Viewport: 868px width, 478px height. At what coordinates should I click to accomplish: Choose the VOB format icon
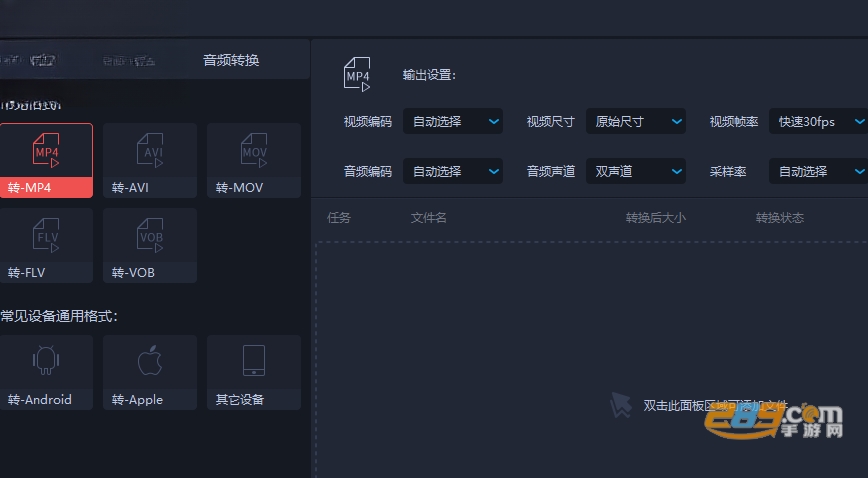[x=150, y=235]
